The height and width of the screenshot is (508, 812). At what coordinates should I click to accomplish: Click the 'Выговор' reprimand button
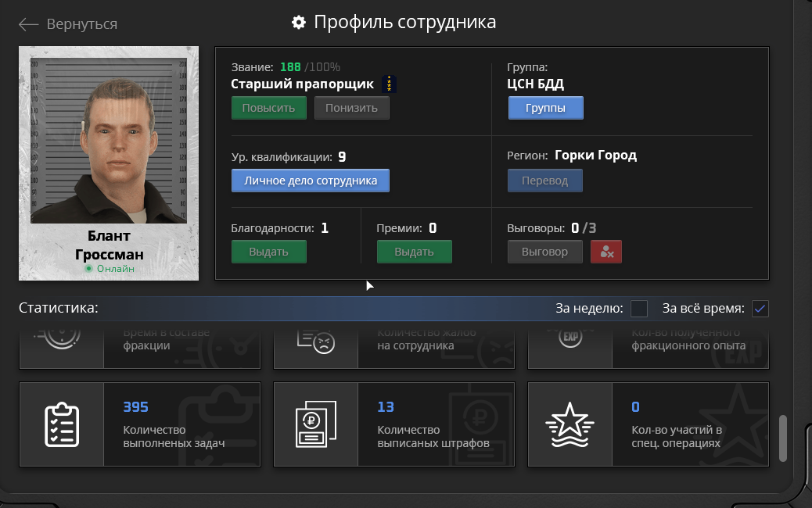[x=544, y=252]
